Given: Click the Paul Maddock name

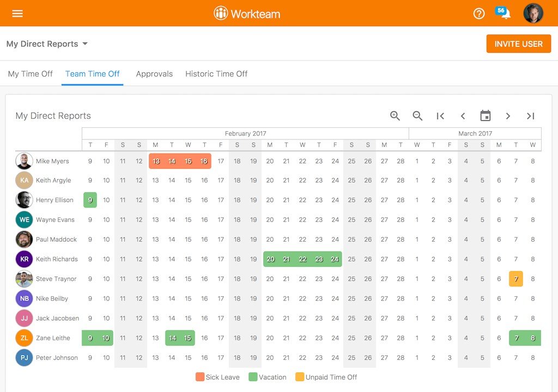Looking at the screenshot, I should [56, 240].
